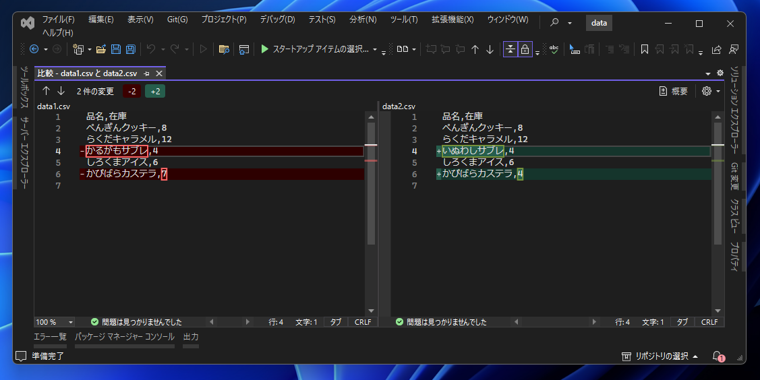Click the gear icon beside document tab list
The image size is (760, 380).
tap(720, 73)
